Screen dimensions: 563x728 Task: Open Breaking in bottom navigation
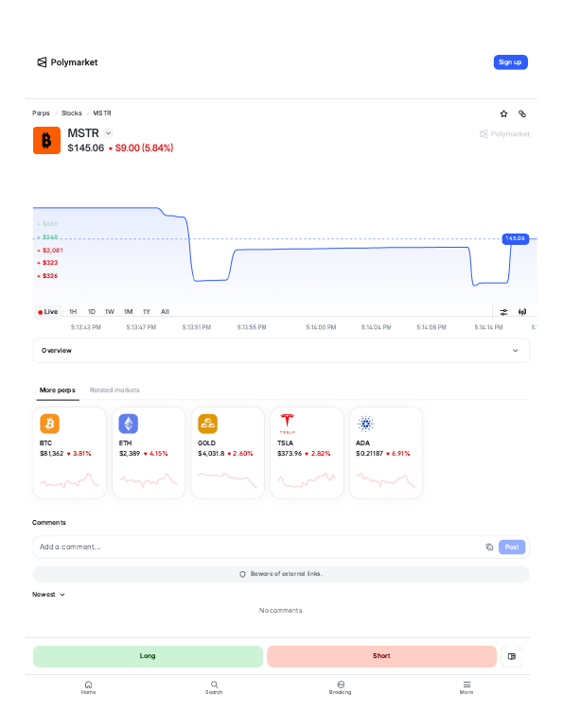pos(341,687)
